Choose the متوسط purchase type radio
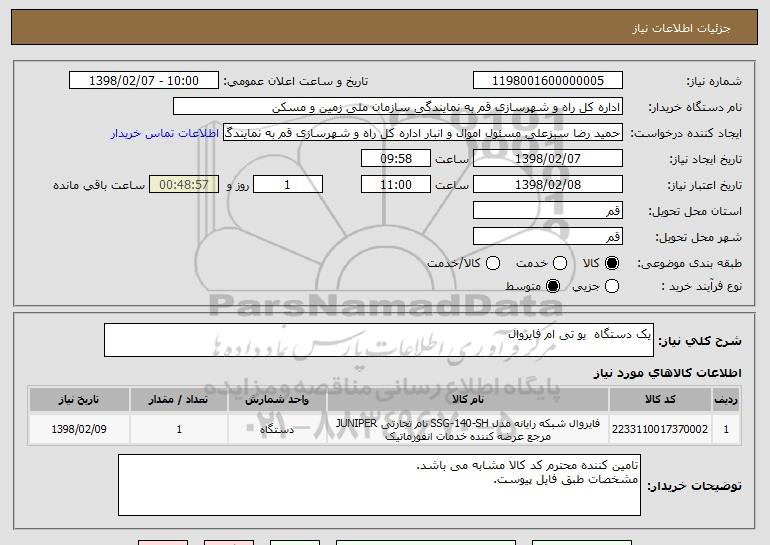Screen dimensions: 770x545 (x=553, y=286)
